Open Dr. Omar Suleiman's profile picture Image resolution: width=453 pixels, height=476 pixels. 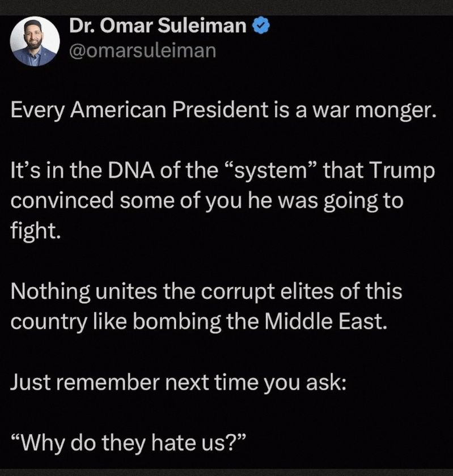35,41
